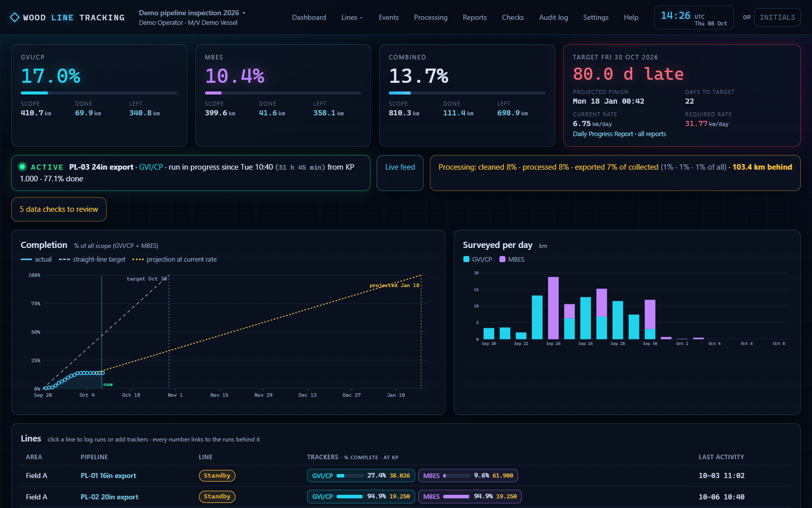
Task: Go to the Events page
Action: click(x=389, y=17)
